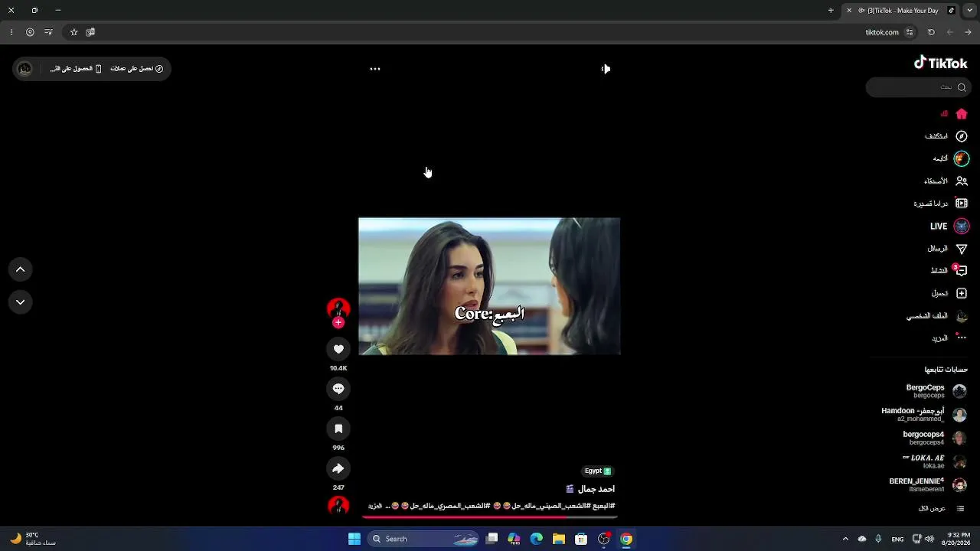Open File Explorer from the taskbar

coord(559,539)
